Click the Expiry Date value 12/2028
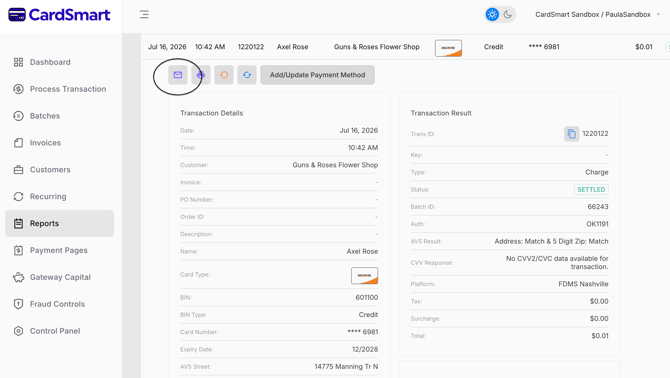Viewport: 670px width, 378px height. [x=365, y=349]
